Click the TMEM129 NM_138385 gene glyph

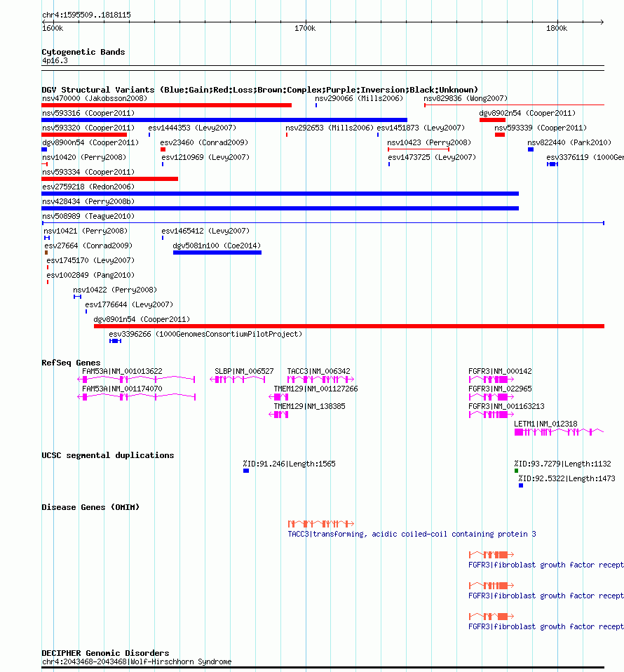[278, 415]
